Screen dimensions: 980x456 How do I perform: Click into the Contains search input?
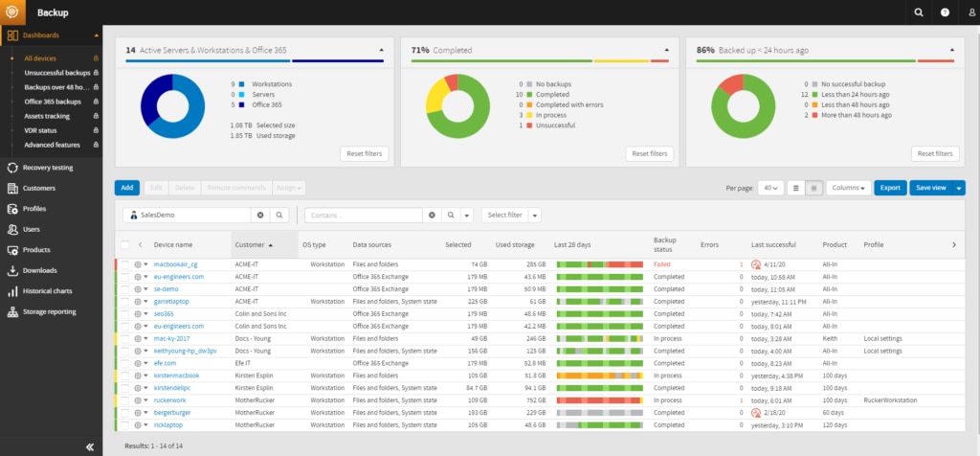[x=364, y=216]
